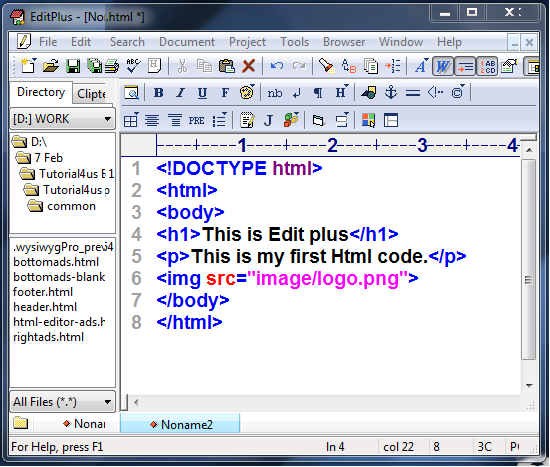Open Heading tag dropdown (H)
The image size is (550, 467).
click(342, 93)
